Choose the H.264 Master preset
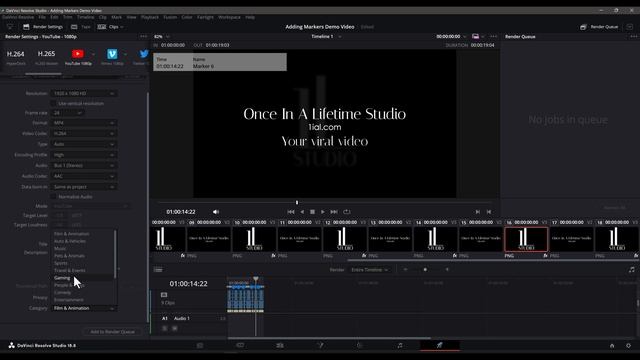Screen dimensions: 640x360 16,57
